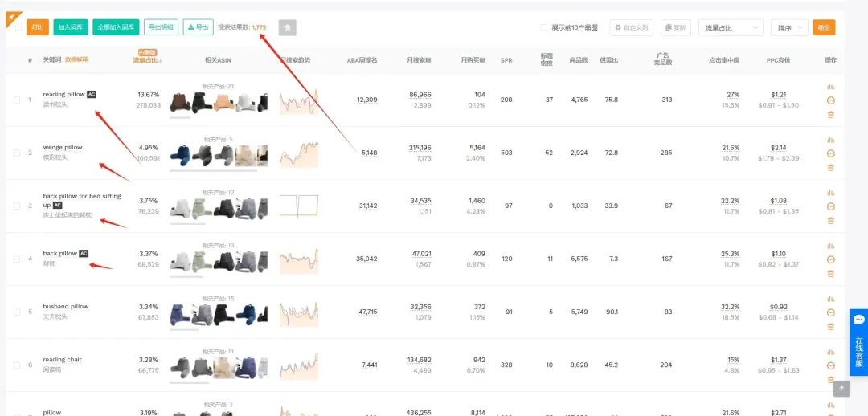Click the keyword text 'husband pillow'
The image size is (868, 416).
coord(66,307)
